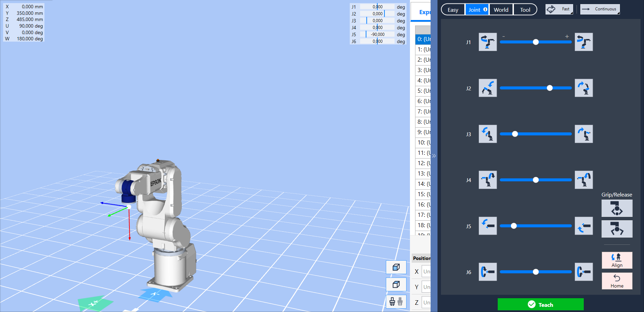The height and width of the screenshot is (312, 644).
Task: Click the upper cube view icon
Action: [x=396, y=267]
